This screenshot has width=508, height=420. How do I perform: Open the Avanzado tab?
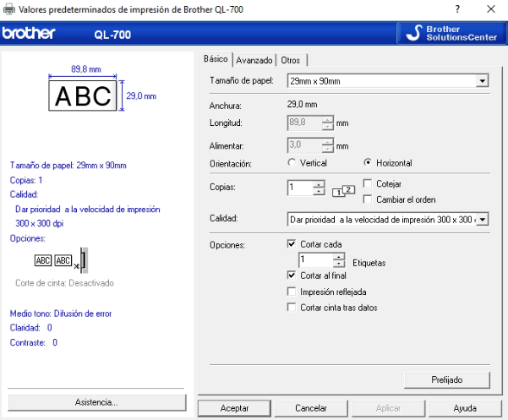(254, 60)
